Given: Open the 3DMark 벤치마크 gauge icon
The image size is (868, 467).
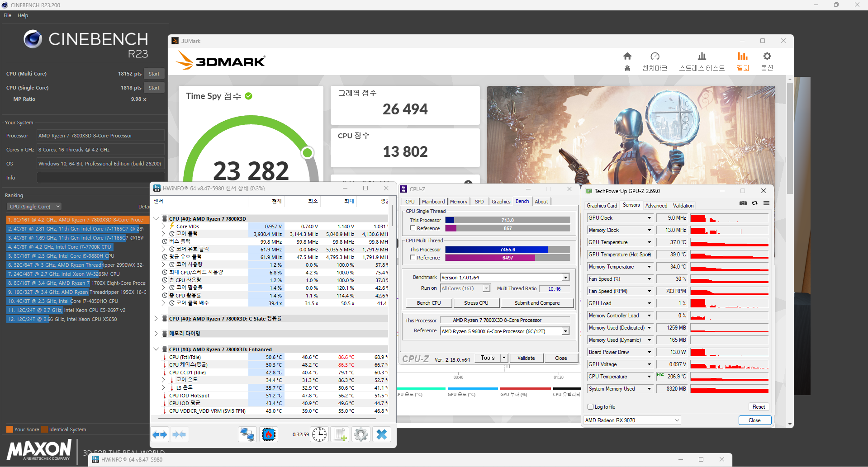Looking at the screenshot, I should pos(655,56).
